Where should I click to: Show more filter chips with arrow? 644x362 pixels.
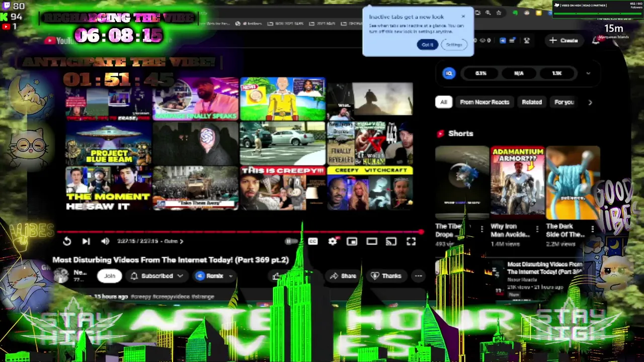point(590,102)
